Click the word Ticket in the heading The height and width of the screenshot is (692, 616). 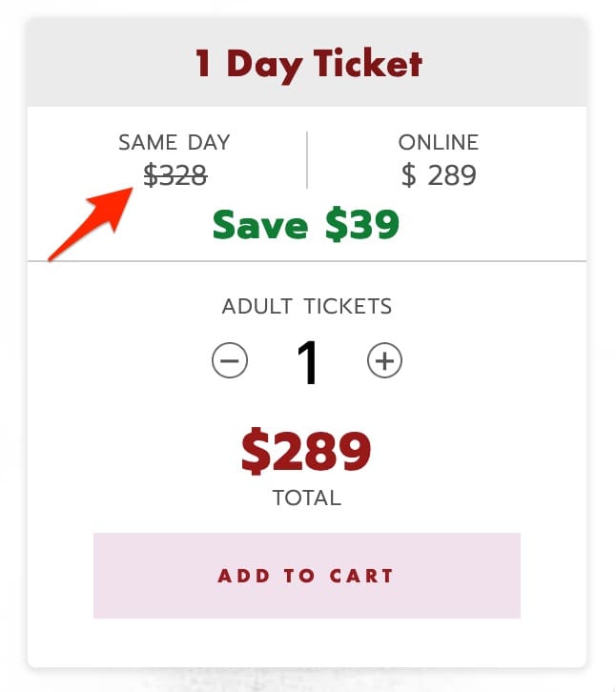(x=368, y=63)
